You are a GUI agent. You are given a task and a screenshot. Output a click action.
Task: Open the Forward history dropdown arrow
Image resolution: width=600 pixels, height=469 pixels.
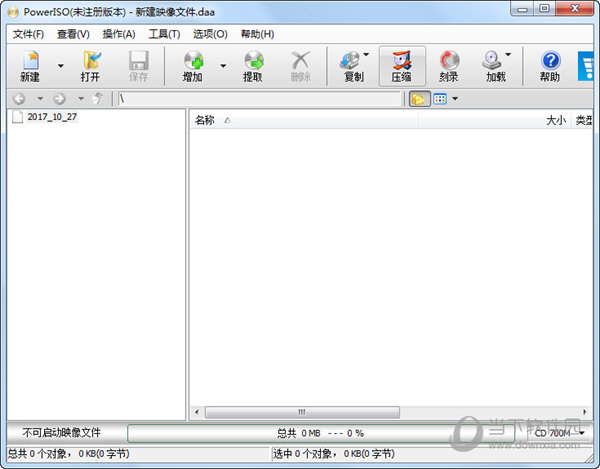pos(81,99)
